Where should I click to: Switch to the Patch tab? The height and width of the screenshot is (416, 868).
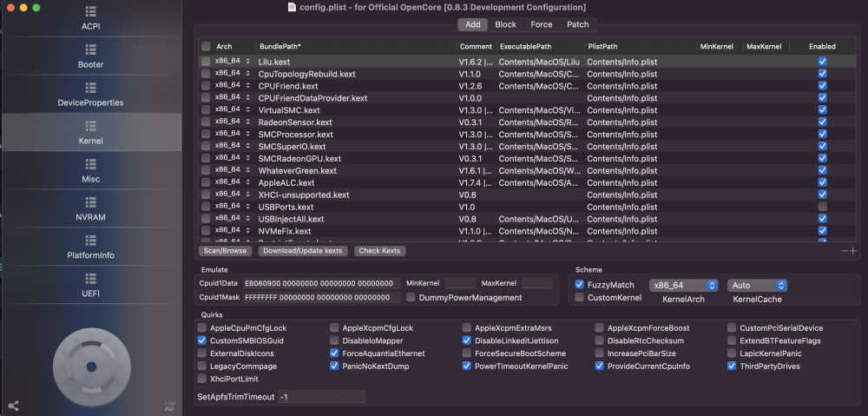578,24
